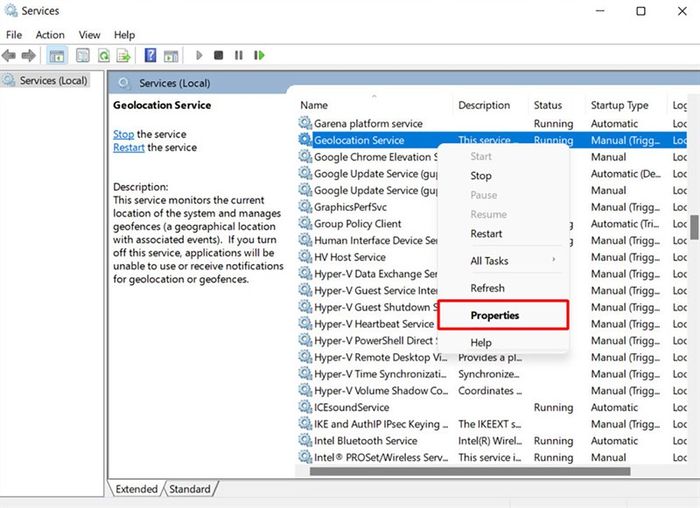Click the Properties sheet toolbar icon
This screenshot has width=700, height=508.
[83, 55]
